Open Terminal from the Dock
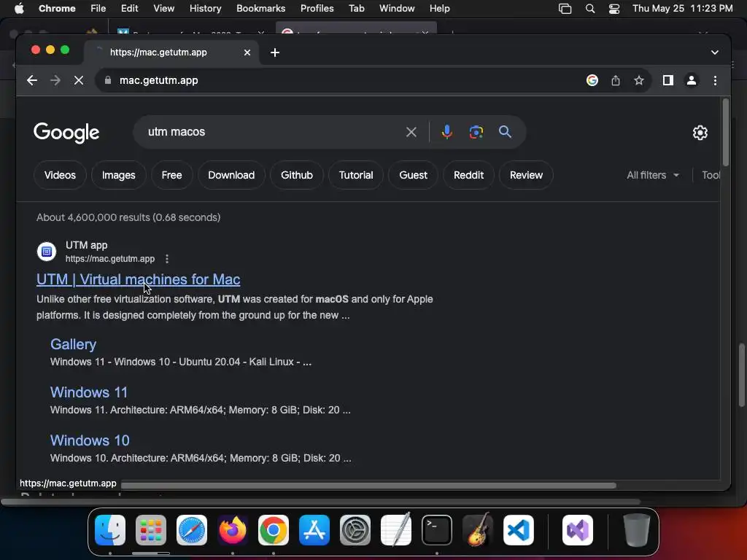Screen dimensions: 747x560 click(x=437, y=530)
